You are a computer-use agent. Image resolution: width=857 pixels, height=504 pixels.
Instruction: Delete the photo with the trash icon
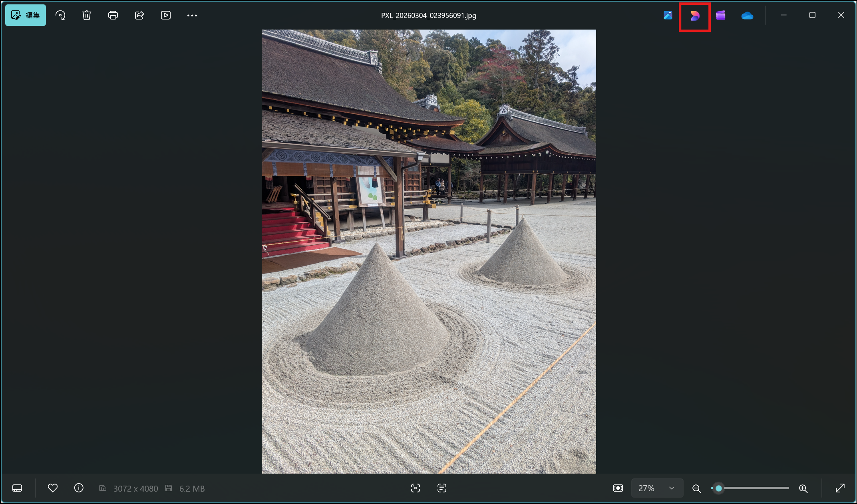[x=87, y=15]
